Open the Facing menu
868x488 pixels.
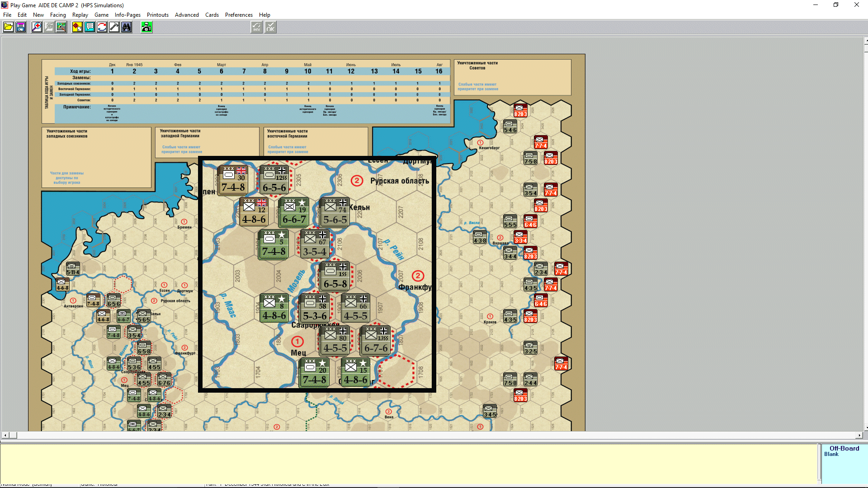58,15
